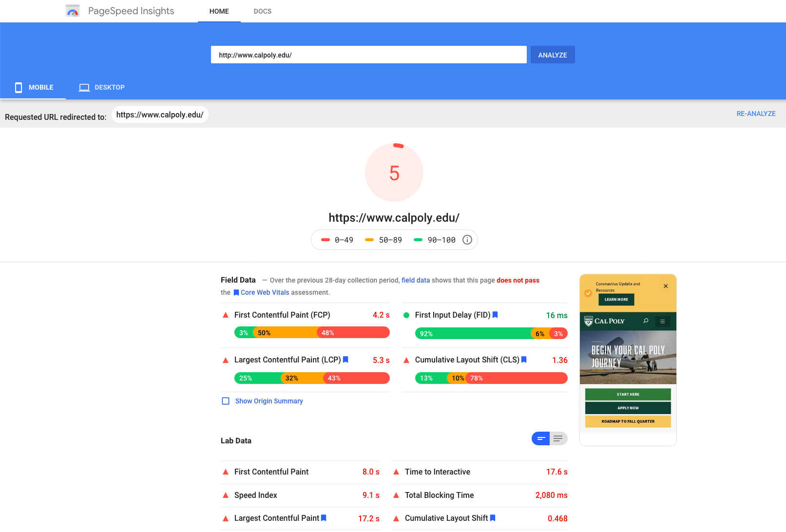Click the bookmark icon next to Cumulative Layout Shift (CLS)
This screenshot has width=786, height=532.
coord(524,360)
